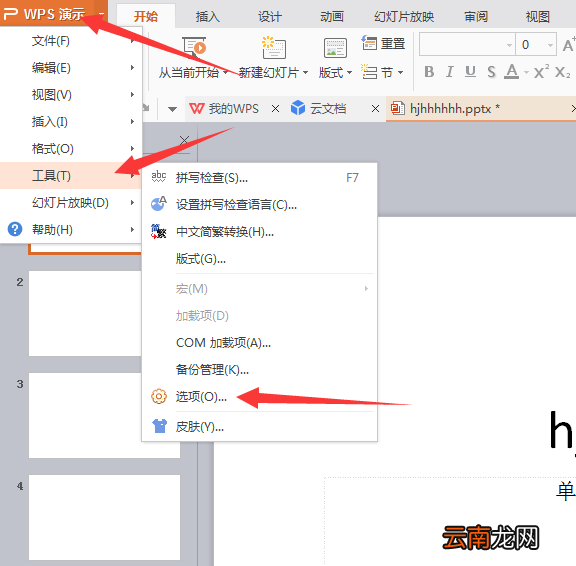Choose 中文简繁转换(H)
576x566 pixels.
pos(259,232)
